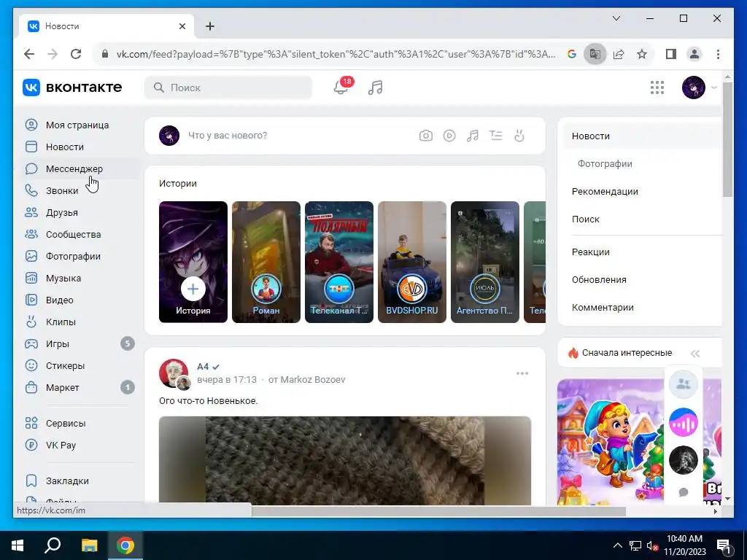Open the music player note icon in header
This screenshot has height=560, width=747.
(376, 87)
